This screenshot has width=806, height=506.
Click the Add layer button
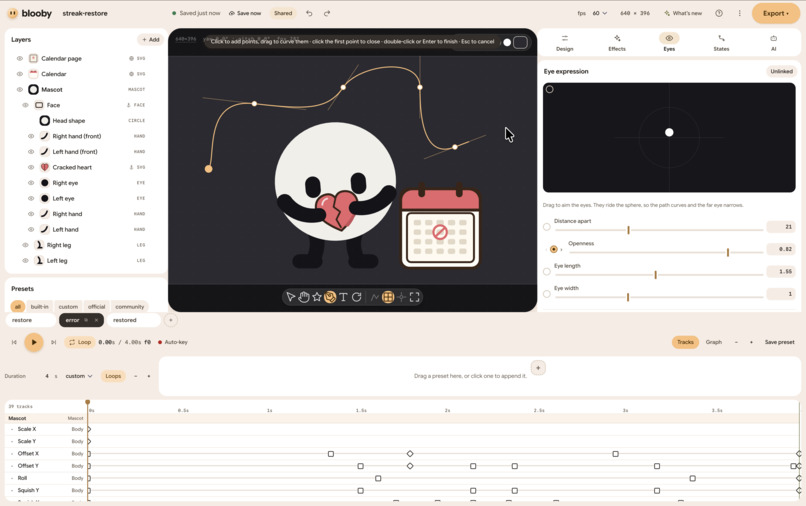tap(151, 40)
